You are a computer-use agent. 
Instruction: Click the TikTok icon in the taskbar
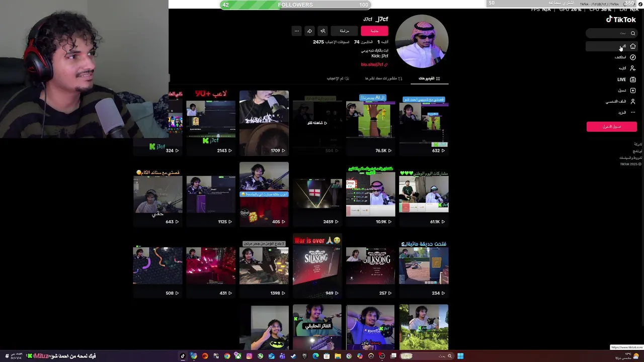pos(183,356)
